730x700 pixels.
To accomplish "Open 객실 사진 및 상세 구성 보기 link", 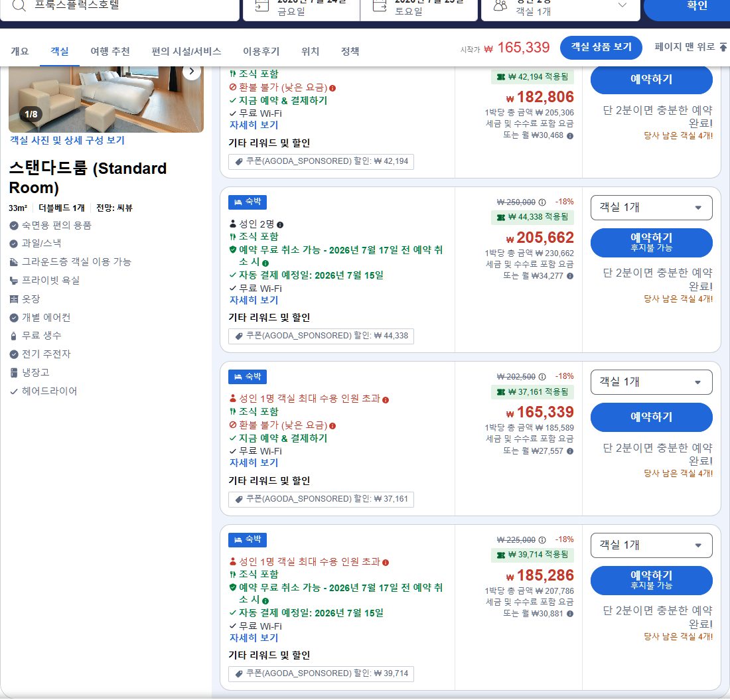I will pyautogui.click(x=68, y=141).
